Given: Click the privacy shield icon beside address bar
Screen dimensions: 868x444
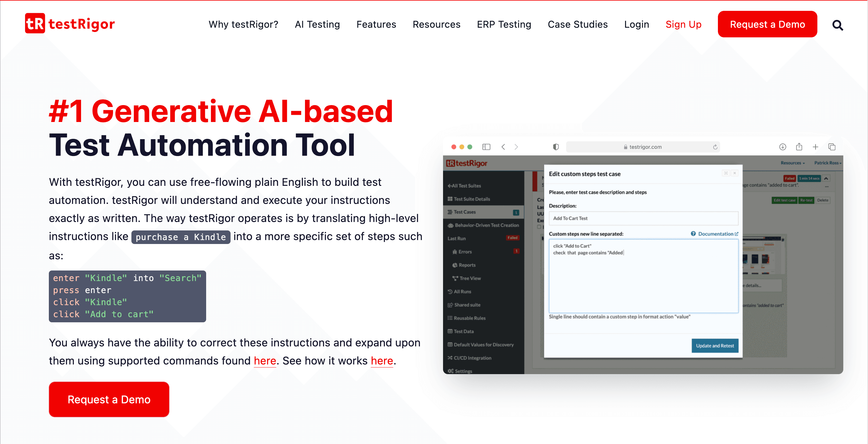Looking at the screenshot, I should [x=556, y=147].
